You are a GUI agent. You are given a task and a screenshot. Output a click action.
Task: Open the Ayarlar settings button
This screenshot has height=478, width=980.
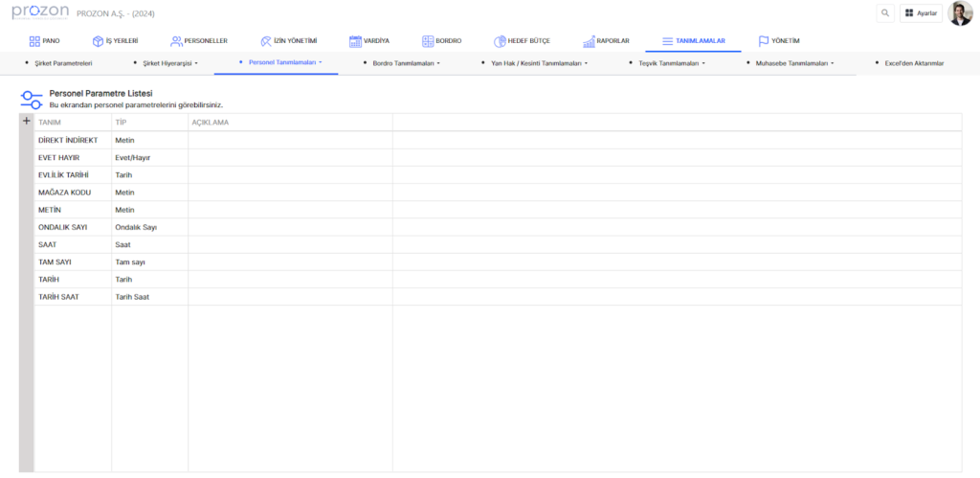(921, 13)
